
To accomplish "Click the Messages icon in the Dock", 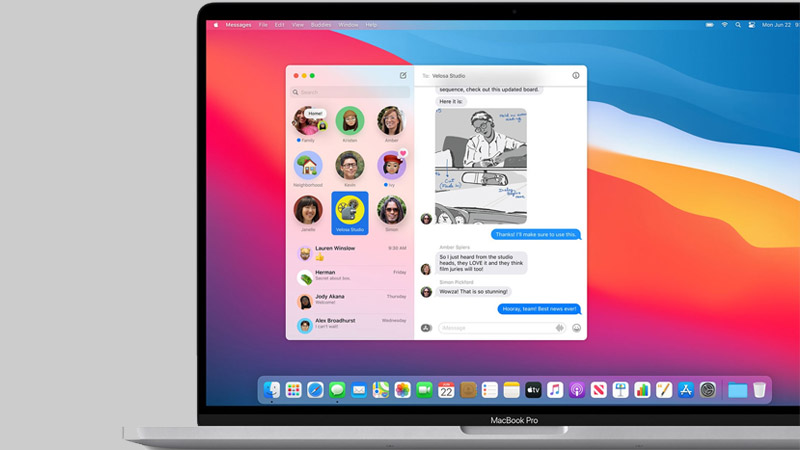I will pyautogui.click(x=337, y=390).
